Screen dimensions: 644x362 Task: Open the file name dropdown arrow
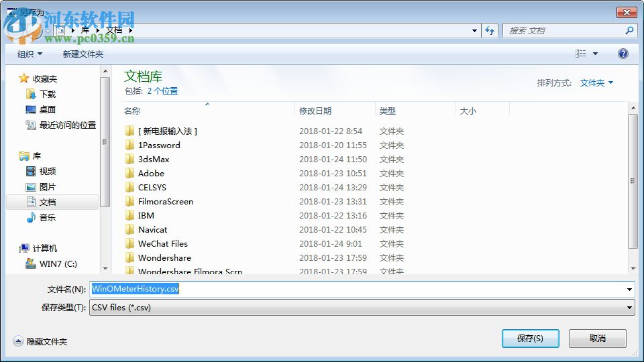click(629, 290)
